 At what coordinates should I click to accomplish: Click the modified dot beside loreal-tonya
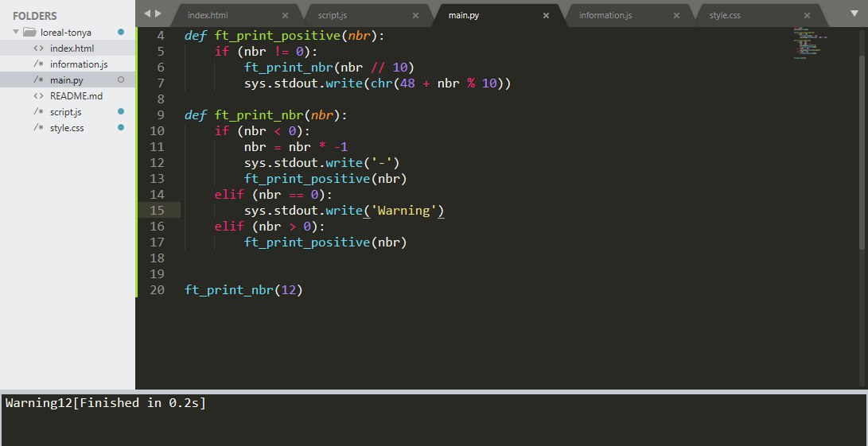121,32
